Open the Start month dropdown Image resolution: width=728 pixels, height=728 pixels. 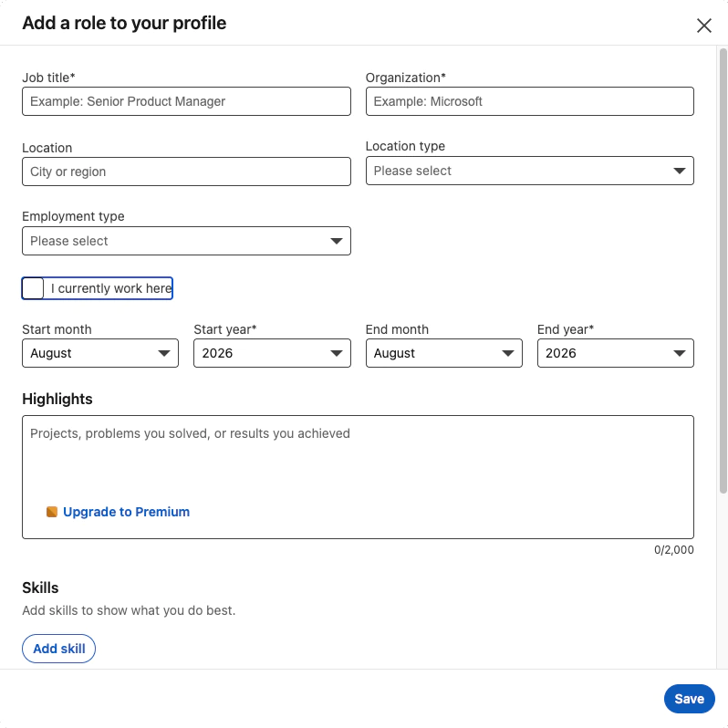click(x=100, y=353)
